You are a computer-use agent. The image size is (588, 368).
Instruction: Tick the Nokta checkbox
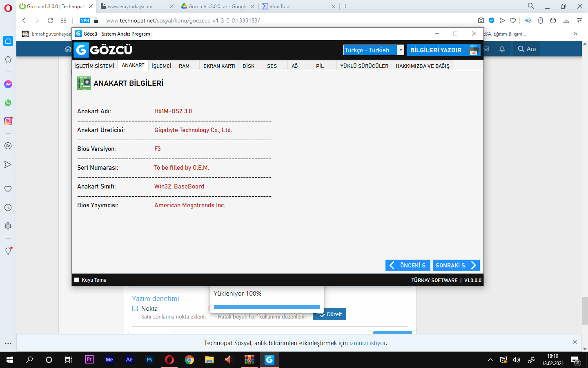(135, 309)
